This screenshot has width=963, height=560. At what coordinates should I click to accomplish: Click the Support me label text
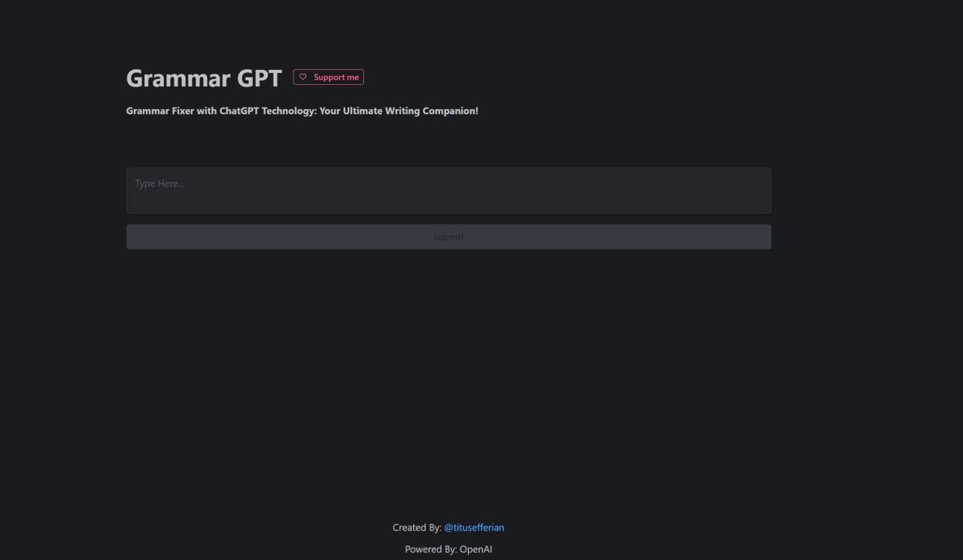336,77
